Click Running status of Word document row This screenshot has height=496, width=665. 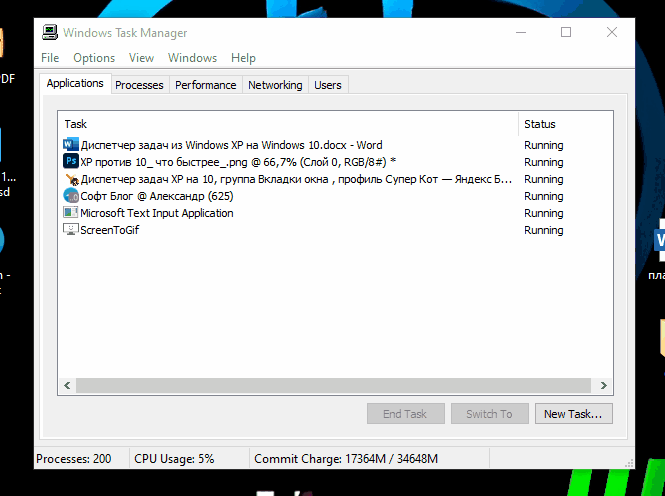tap(544, 145)
